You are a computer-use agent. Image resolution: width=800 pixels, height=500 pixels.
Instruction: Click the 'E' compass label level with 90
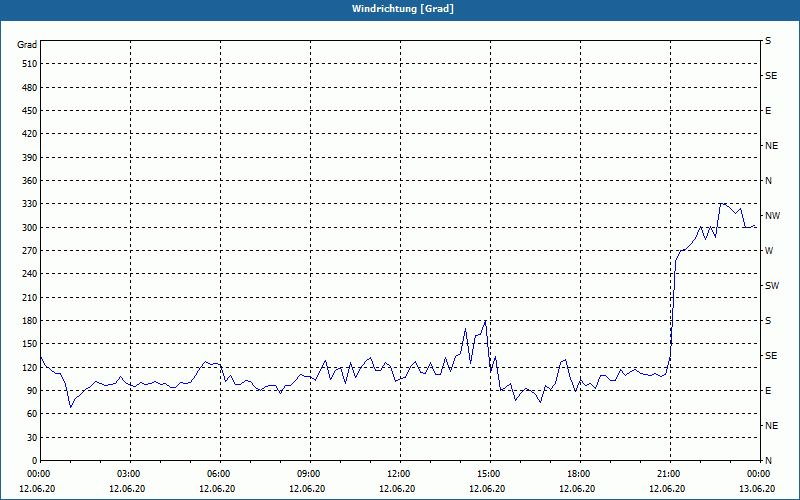(768, 391)
